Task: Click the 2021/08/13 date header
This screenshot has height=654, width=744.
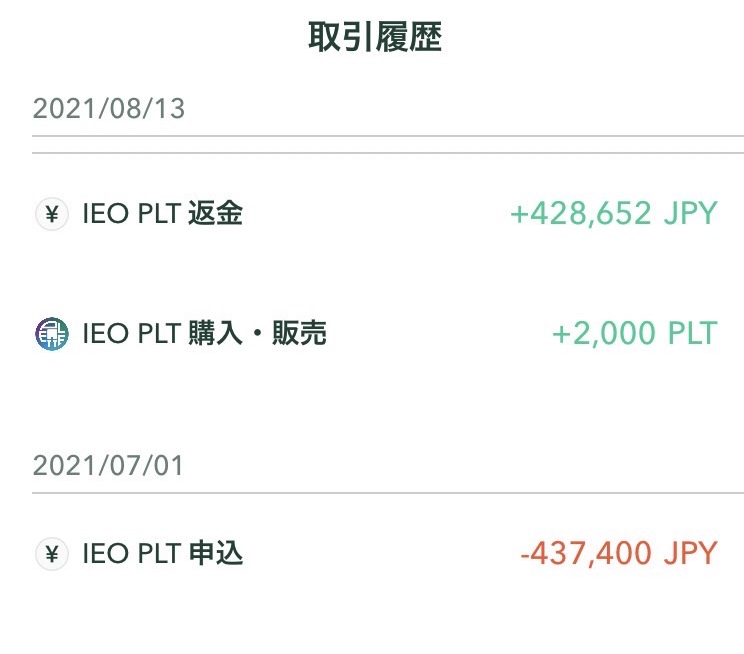Action: [109, 109]
